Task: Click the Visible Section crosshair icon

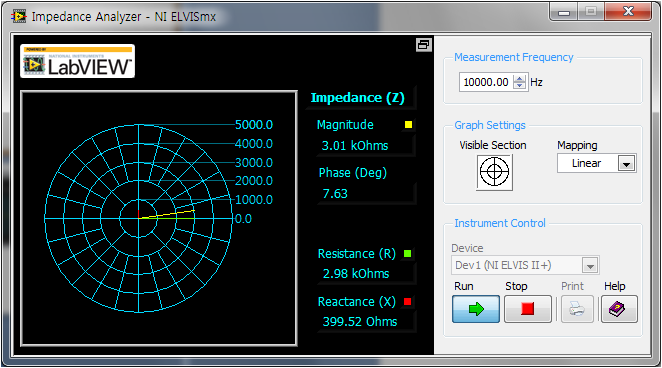Action: pos(494,172)
